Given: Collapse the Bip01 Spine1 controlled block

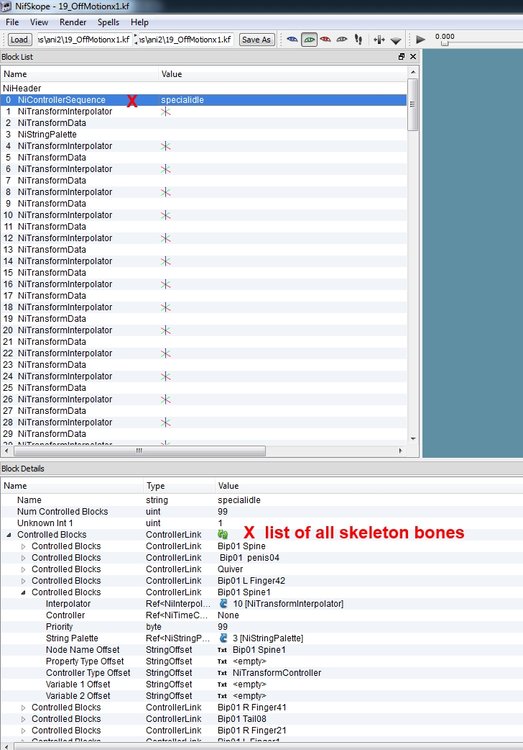Looking at the screenshot, I should [23, 592].
